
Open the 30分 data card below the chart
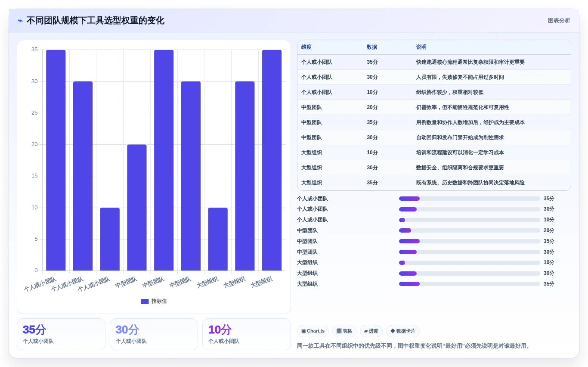[x=154, y=334]
